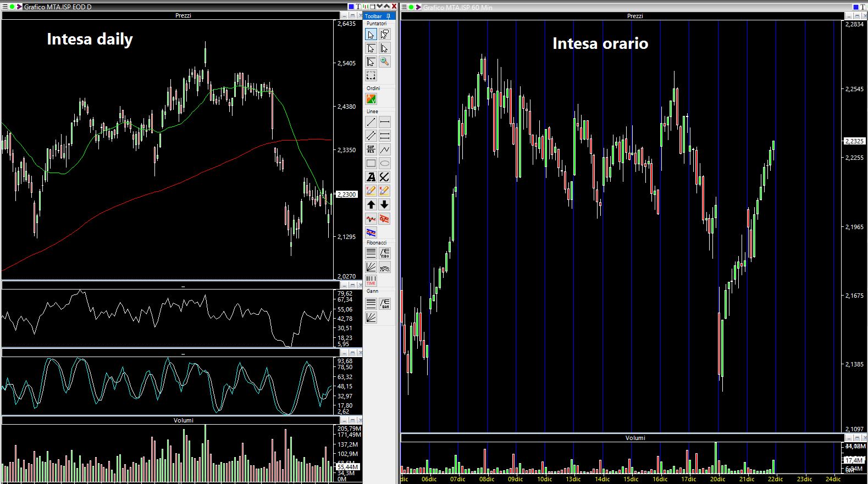Select the second pencil erase tool
The image size is (868, 484).
pos(385,191)
